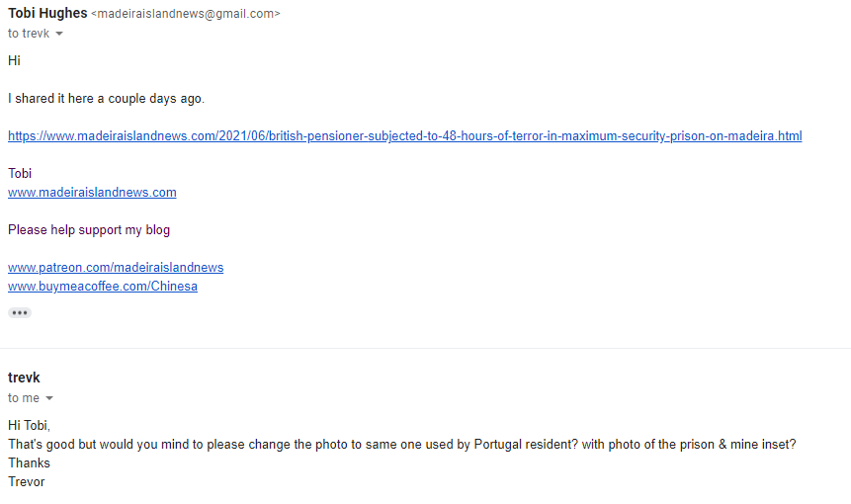Click the sender name trevk
851x504 pixels.
point(24,378)
